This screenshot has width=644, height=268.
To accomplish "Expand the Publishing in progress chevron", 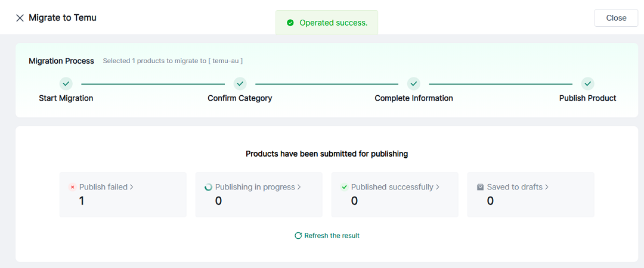I will coord(299,187).
